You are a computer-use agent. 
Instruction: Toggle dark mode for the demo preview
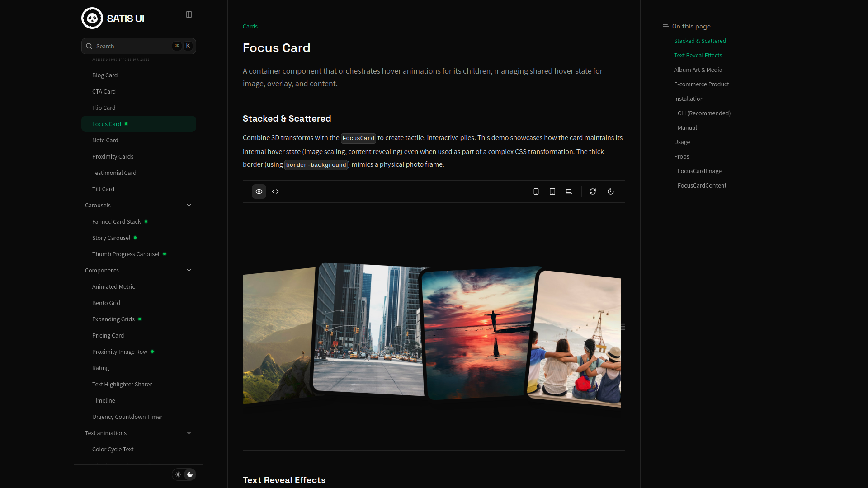[611, 192]
